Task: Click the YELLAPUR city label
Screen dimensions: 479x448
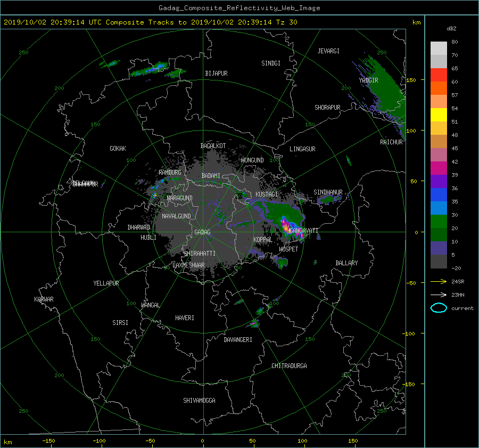Action: (x=106, y=283)
